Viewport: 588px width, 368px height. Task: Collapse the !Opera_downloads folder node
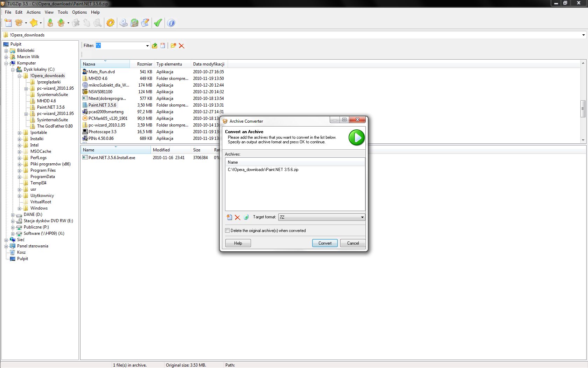click(20, 76)
